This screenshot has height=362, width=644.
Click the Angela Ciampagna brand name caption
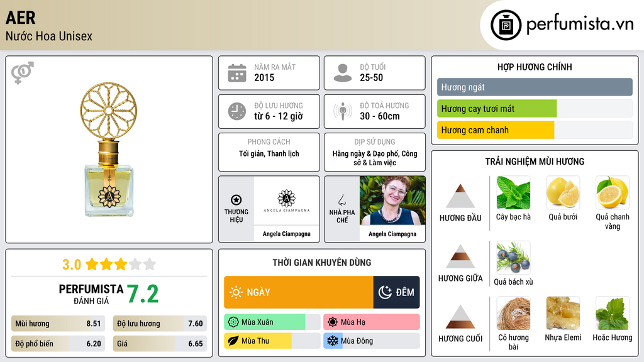[287, 234]
